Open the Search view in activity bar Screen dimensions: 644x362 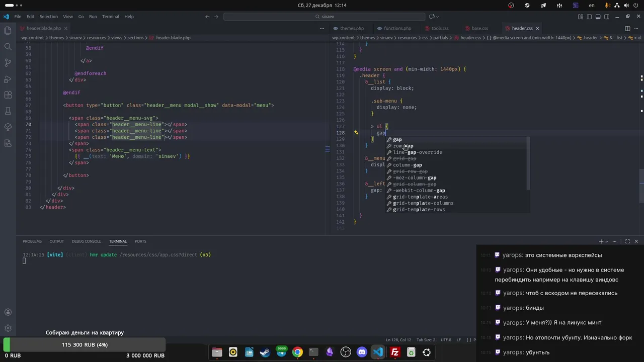tap(8, 47)
